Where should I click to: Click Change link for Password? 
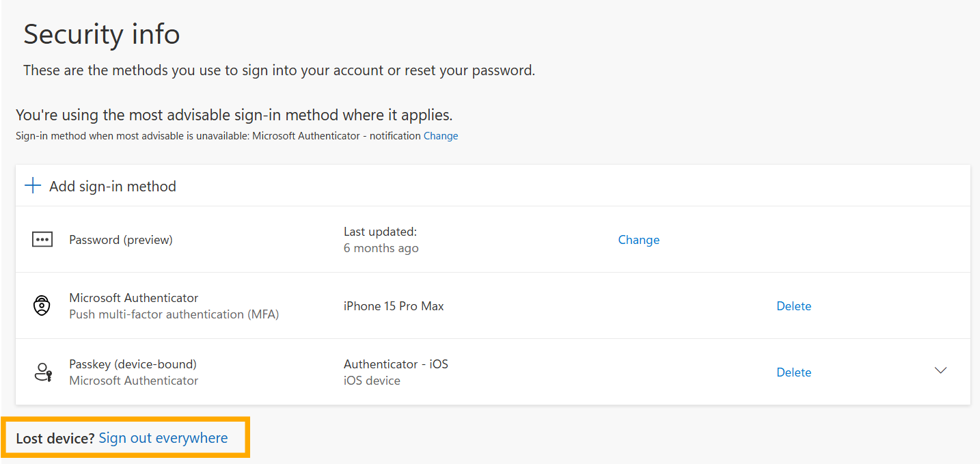coord(638,240)
